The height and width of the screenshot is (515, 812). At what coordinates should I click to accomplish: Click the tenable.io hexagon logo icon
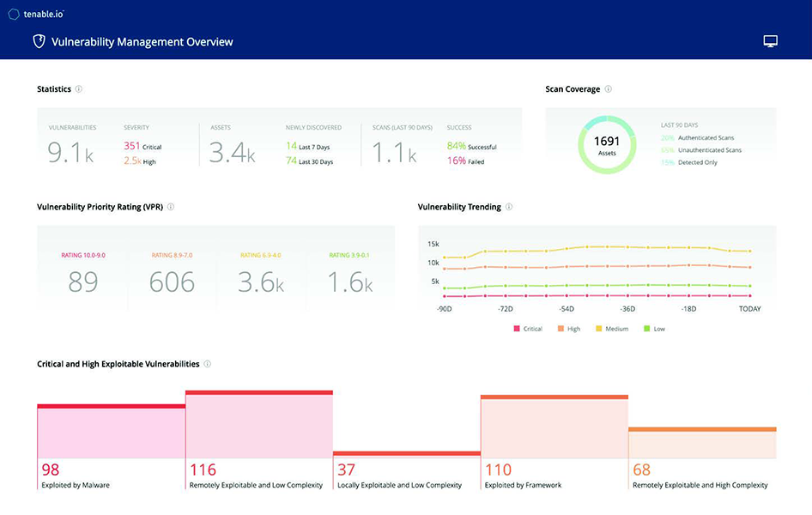point(14,15)
